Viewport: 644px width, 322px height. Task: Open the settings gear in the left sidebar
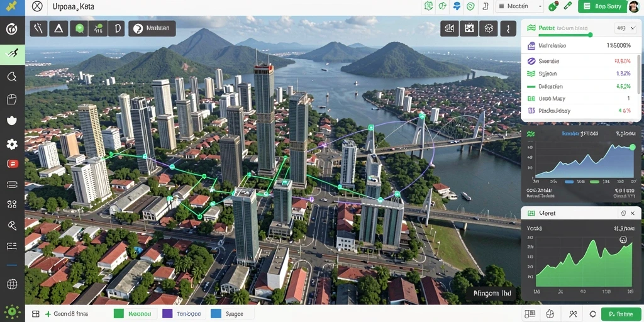tap(12, 144)
